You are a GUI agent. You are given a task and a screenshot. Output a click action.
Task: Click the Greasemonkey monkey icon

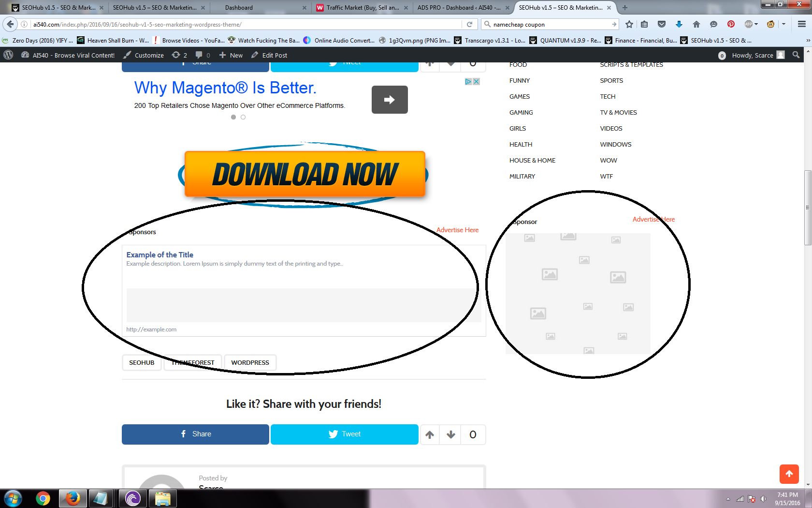771,24
